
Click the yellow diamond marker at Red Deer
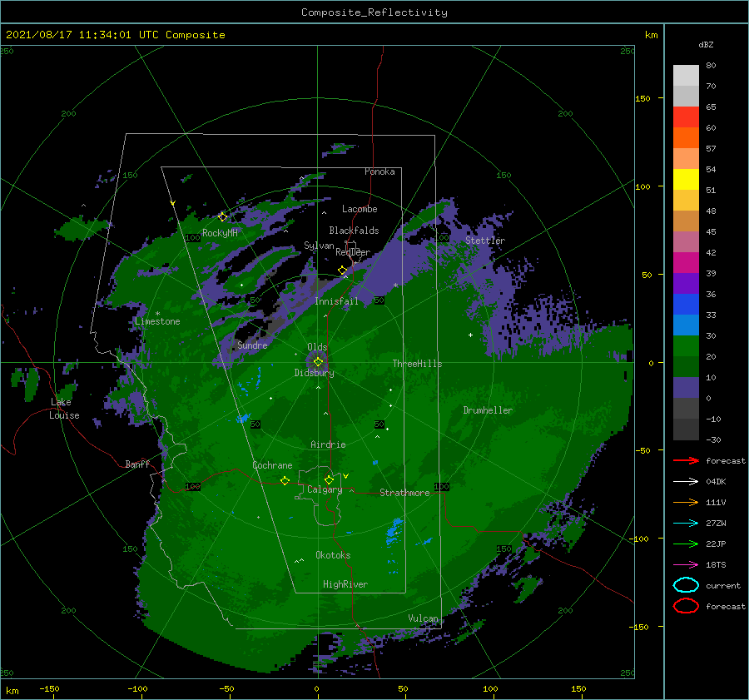click(342, 271)
